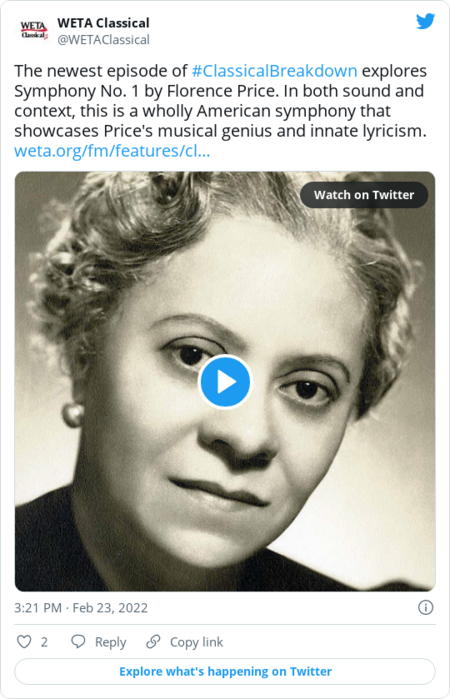Screen dimensions: 450x699
Task: Like the tweet with the heart icon
Action: (24, 641)
